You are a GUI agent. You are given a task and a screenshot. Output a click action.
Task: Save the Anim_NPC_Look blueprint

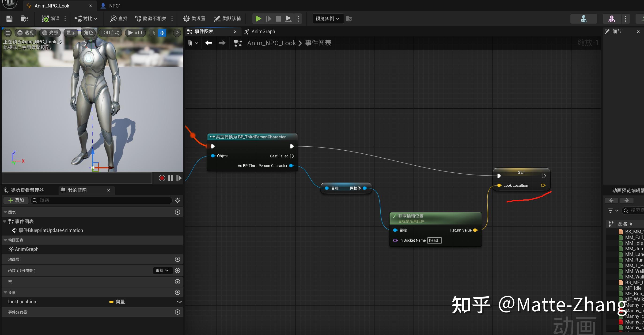(9, 19)
